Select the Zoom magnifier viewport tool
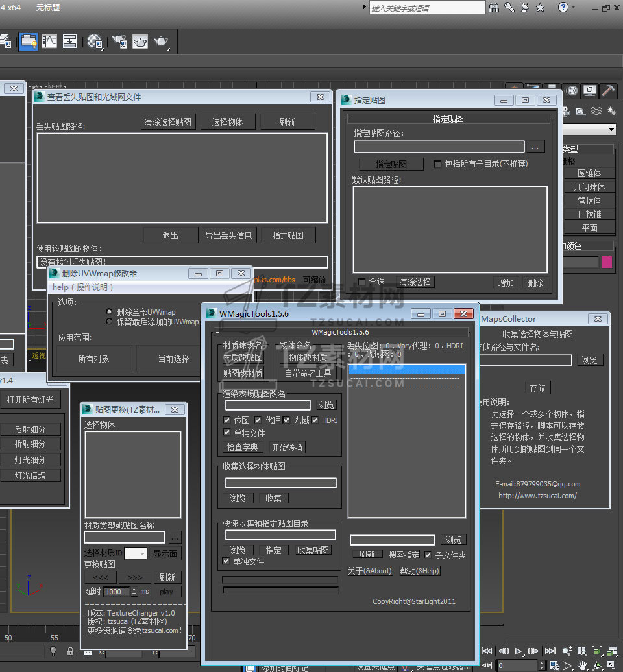 pos(567,651)
